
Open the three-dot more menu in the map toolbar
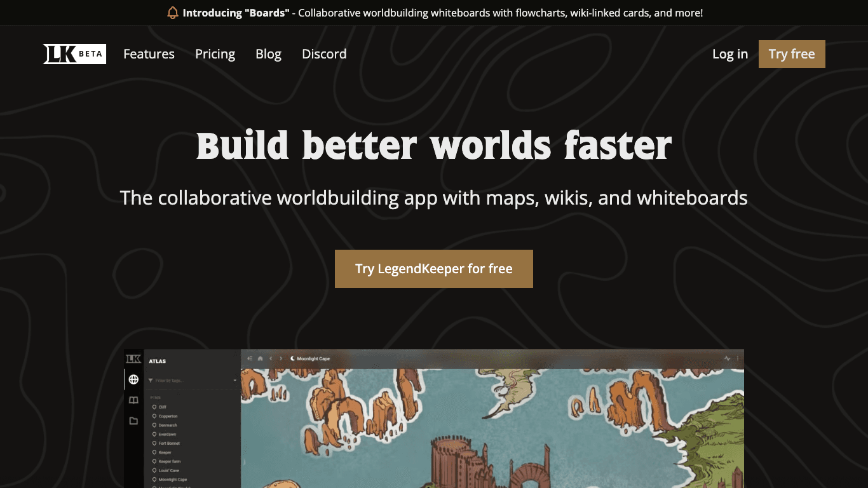pos(737,358)
